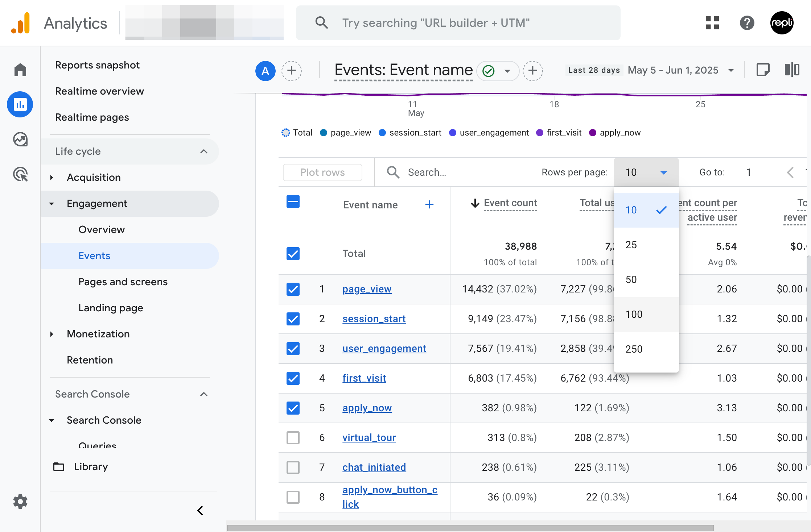Open the user_engagement event link
The width and height of the screenshot is (811, 532).
pyautogui.click(x=384, y=349)
